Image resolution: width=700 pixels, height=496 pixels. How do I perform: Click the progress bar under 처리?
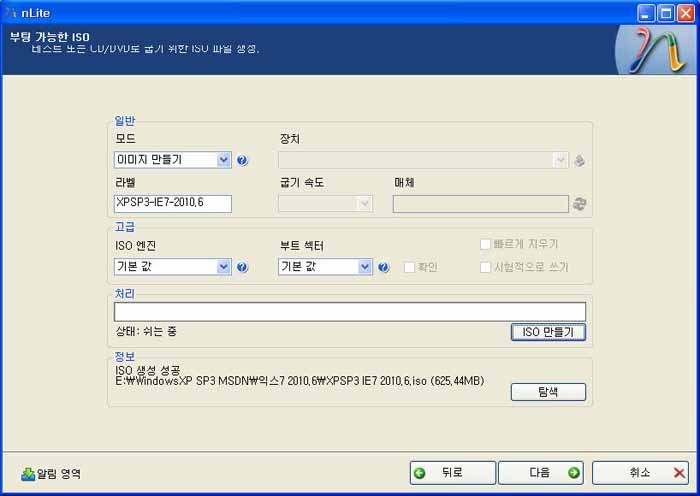(x=350, y=312)
